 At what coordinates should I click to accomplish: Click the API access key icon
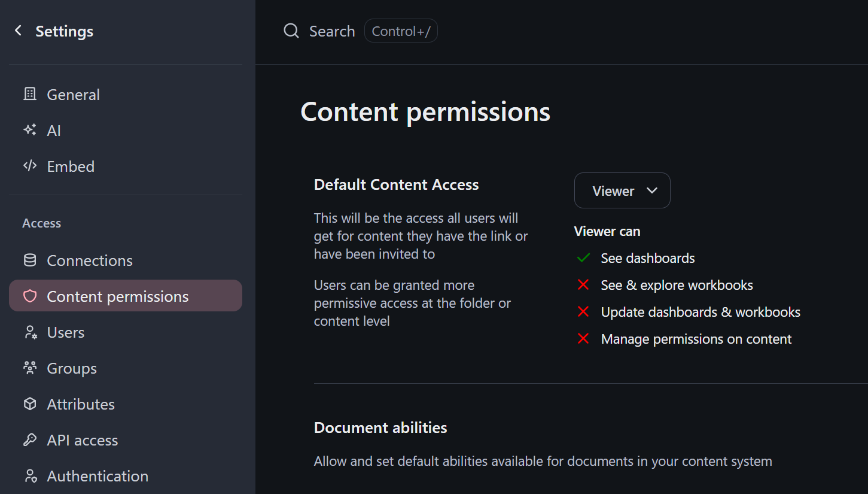[29, 440]
